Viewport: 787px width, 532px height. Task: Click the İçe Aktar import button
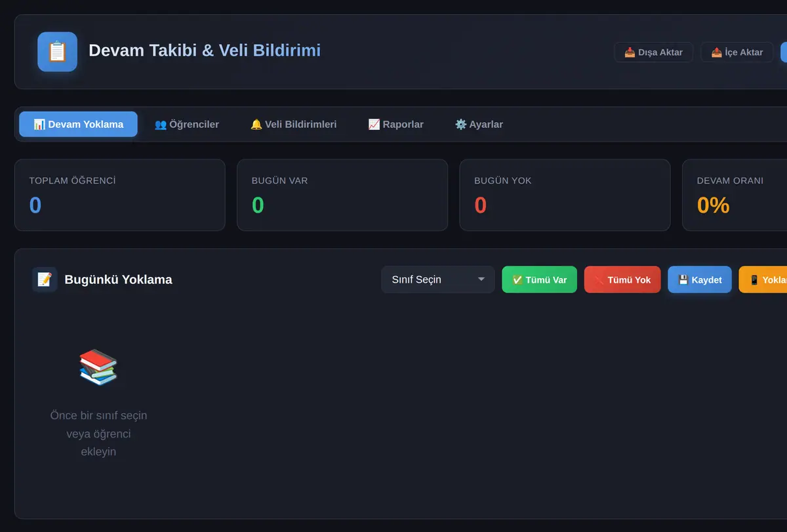[737, 52]
